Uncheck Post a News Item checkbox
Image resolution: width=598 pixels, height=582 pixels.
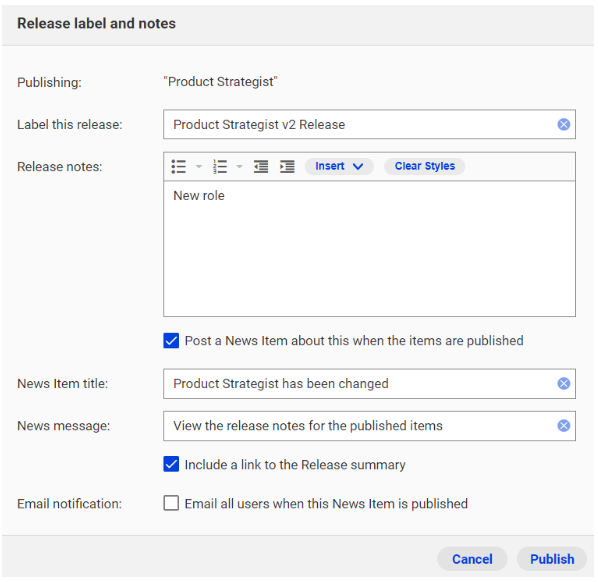tap(171, 341)
